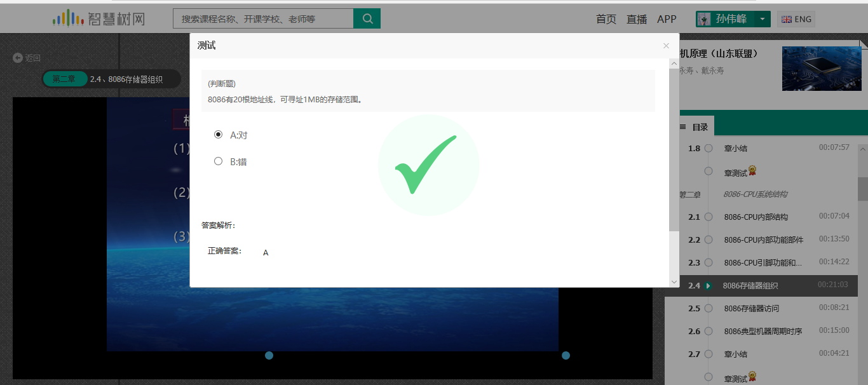Click the badge icon beside 章测试 under 1.8
Screen dimensions: 868x385
coord(752,171)
